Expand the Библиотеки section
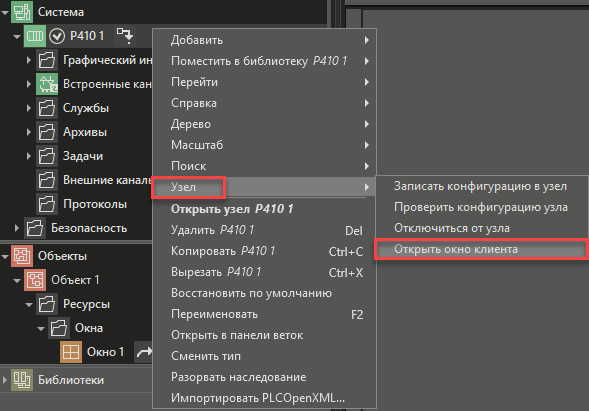The height and width of the screenshot is (411, 589). (5, 380)
